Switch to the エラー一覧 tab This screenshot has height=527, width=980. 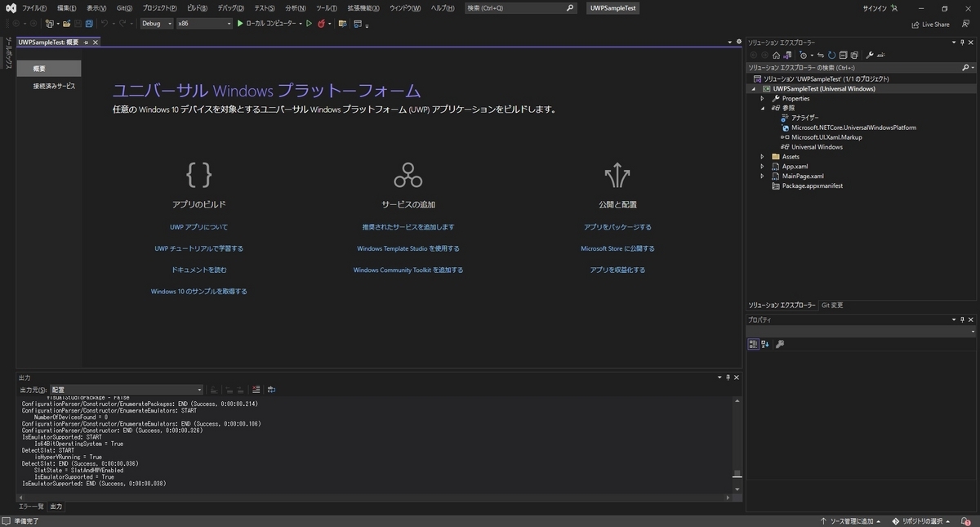31,507
